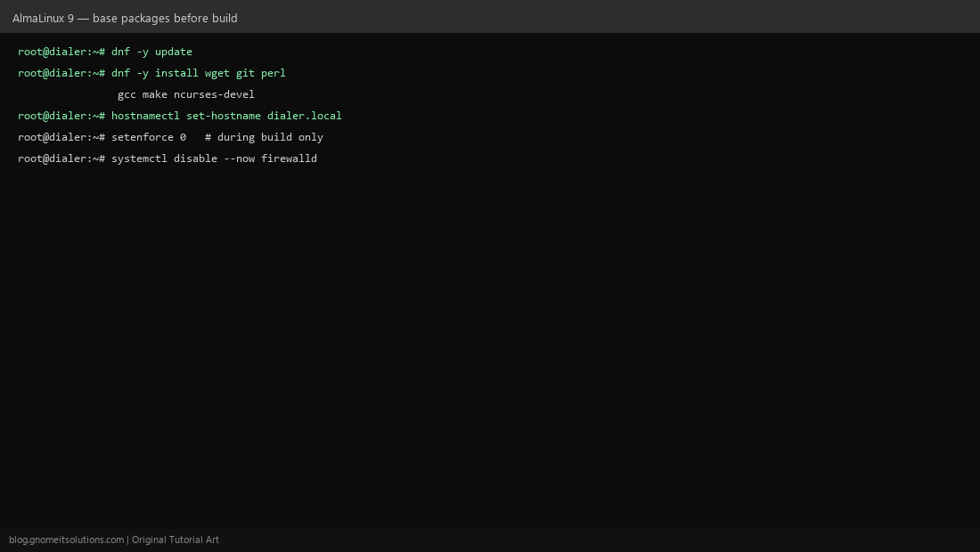Click the 'setenforce 0' command line

click(171, 137)
